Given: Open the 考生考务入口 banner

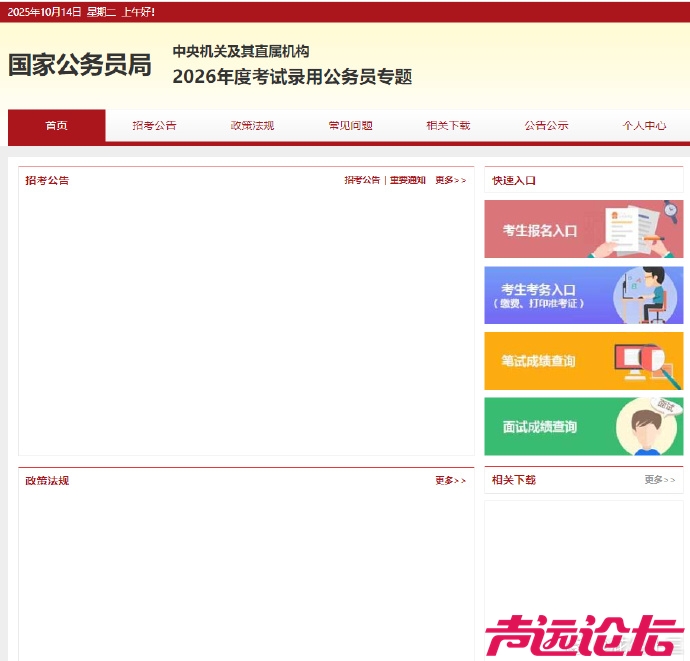Looking at the screenshot, I should [x=584, y=295].
